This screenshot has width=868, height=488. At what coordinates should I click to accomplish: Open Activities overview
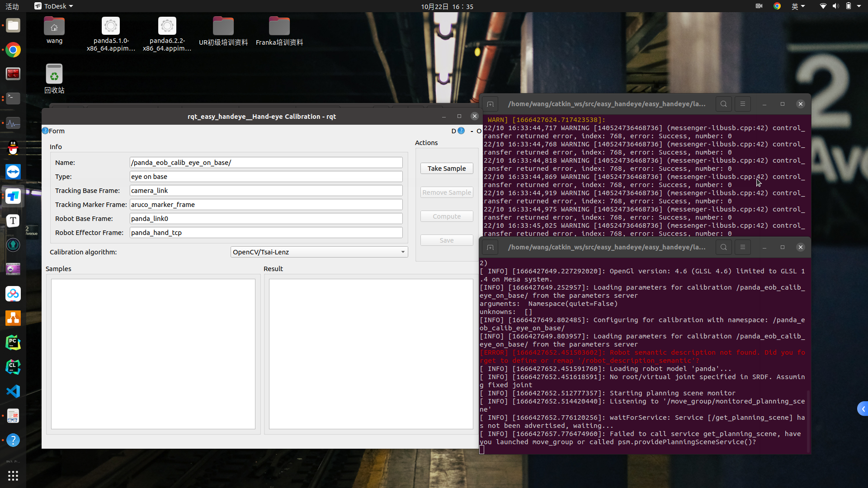tap(12, 6)
